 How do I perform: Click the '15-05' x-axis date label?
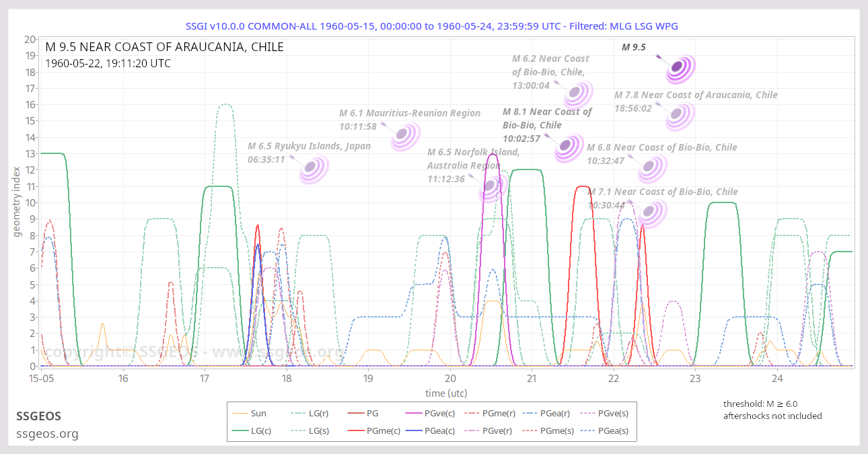point(41,379)
